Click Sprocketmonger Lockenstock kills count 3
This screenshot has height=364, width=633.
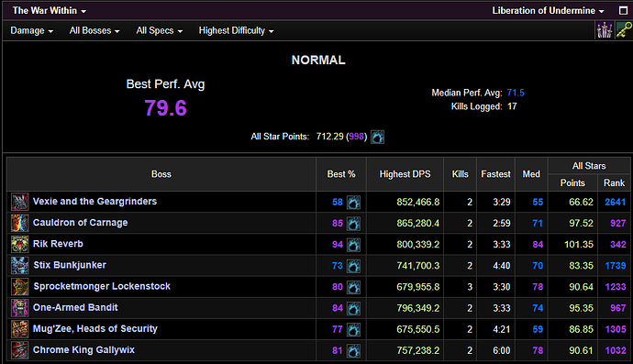[470, 287]
